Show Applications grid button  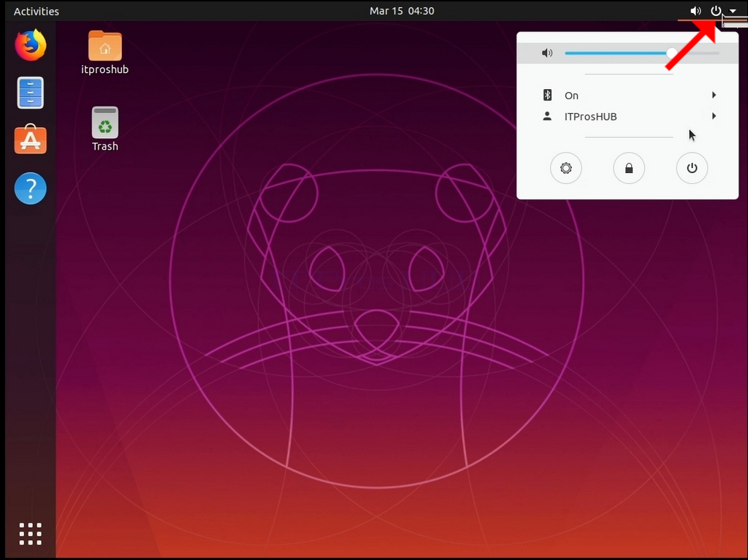pyautogui.click(x=31, y=534)
